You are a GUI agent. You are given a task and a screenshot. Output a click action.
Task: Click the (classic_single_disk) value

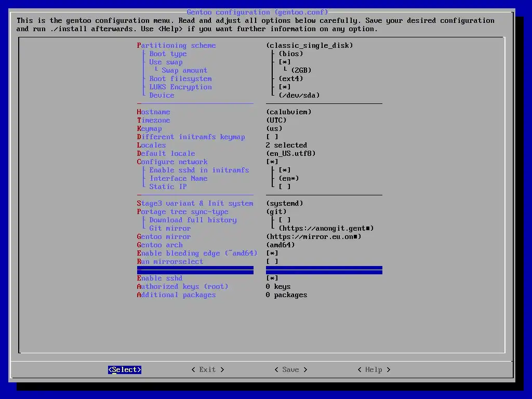coord(310,46)
